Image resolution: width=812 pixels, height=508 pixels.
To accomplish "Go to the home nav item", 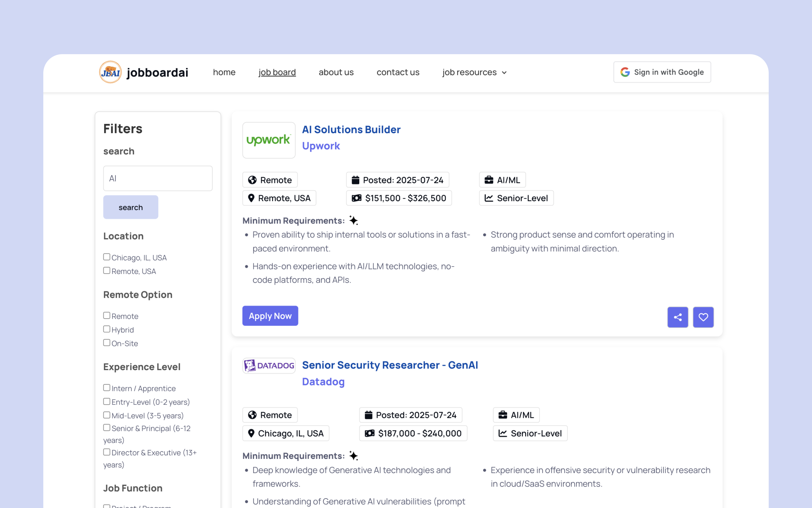I will click(224, 72).
